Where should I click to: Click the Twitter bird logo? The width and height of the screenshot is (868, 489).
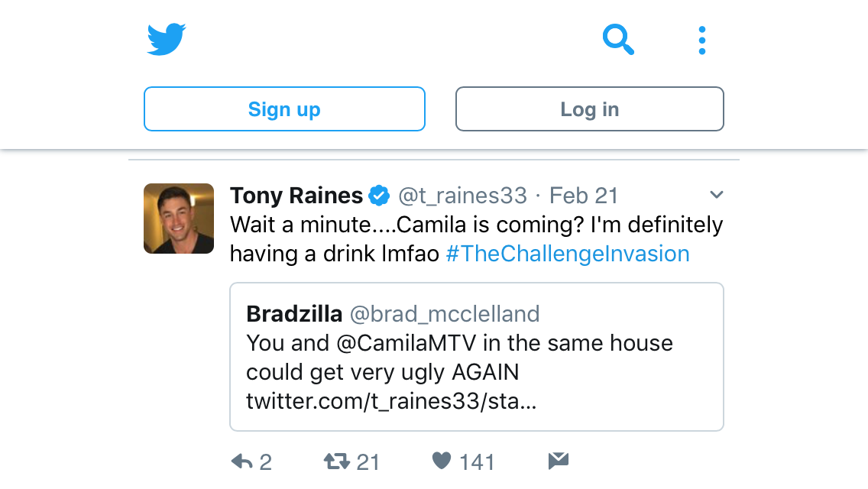pos(166,39)
